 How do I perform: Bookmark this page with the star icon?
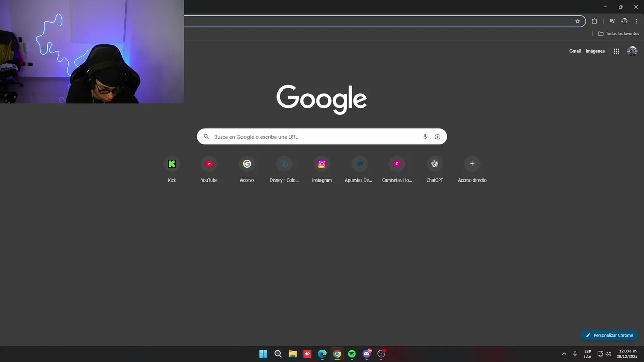point(578,21)
